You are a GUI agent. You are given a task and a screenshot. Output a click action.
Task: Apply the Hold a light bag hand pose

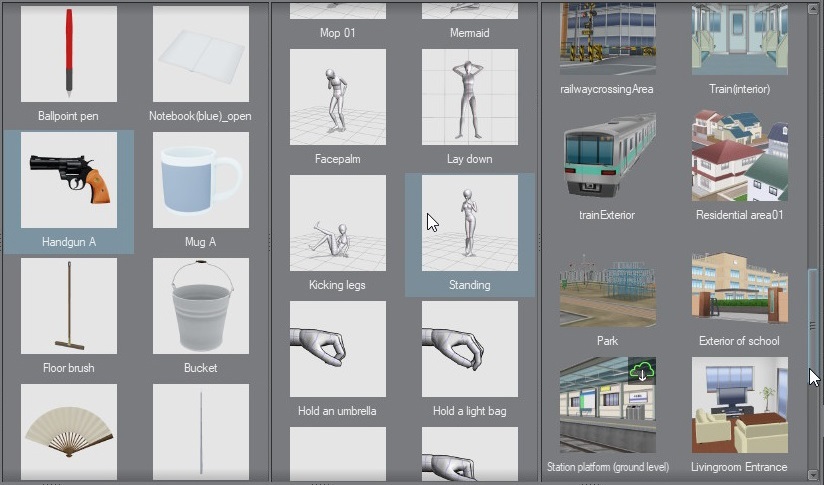[x=470, y=349]
